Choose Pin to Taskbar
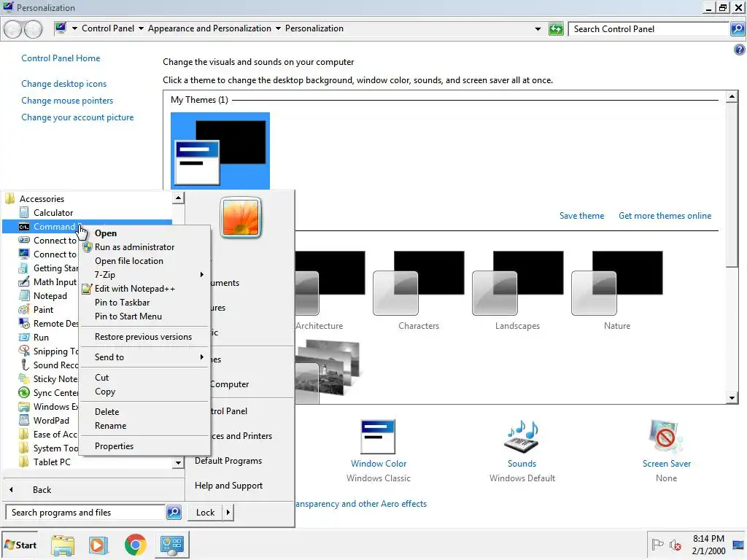Viewport: 747px width, 560px height. point(122,303)
